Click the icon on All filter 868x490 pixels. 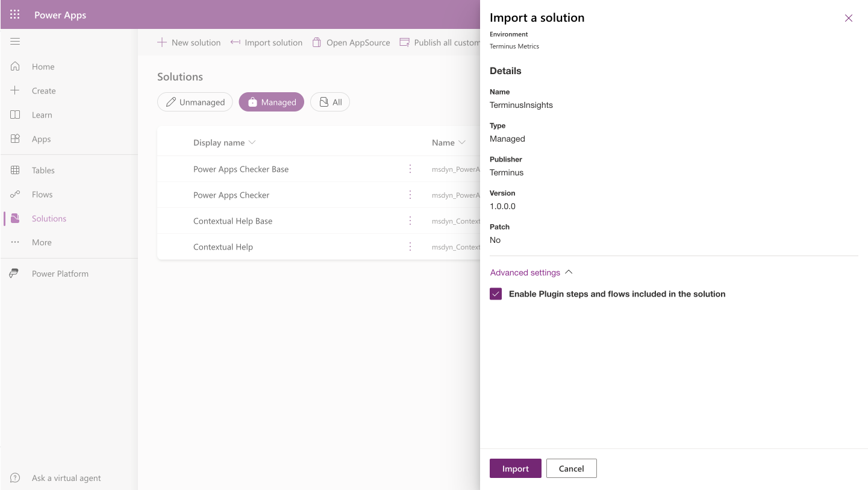pos(324,102)
